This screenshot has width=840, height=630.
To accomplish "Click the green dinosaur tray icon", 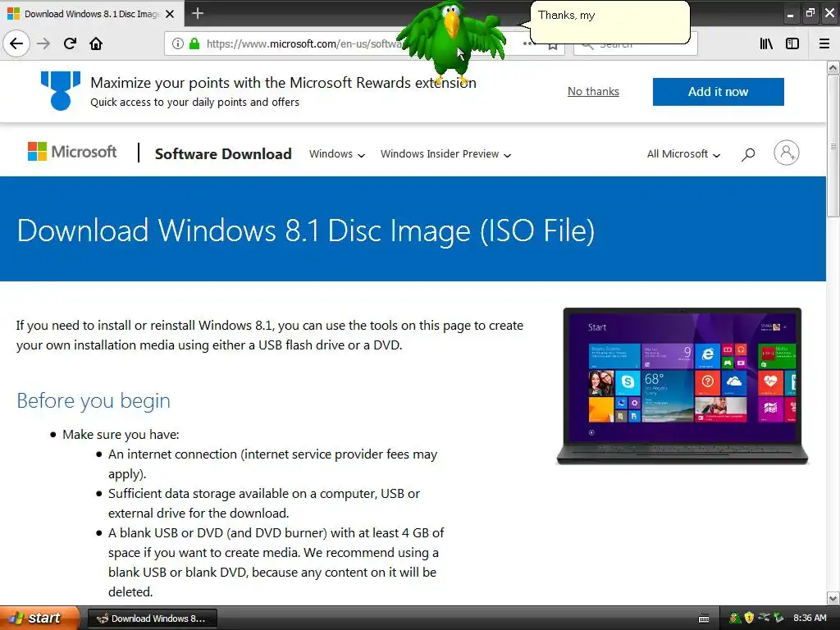I will [735, 619].
